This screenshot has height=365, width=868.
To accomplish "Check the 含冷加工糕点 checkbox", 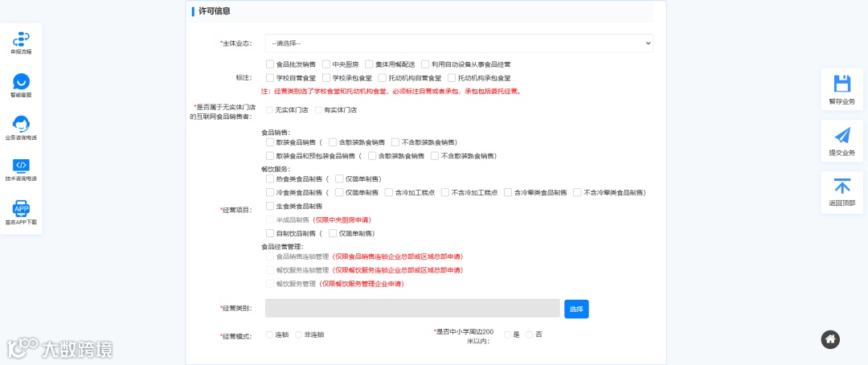I will [x=389, y=193].
